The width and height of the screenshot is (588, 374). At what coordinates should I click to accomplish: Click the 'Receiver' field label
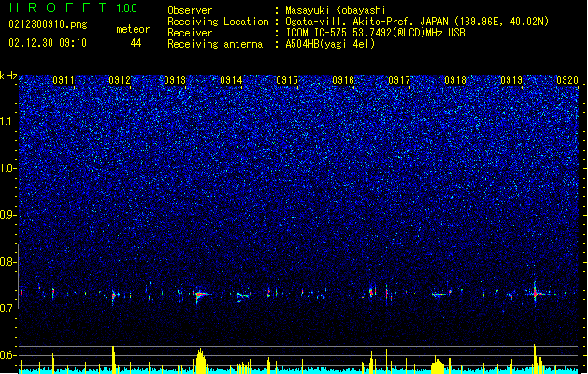190,33
